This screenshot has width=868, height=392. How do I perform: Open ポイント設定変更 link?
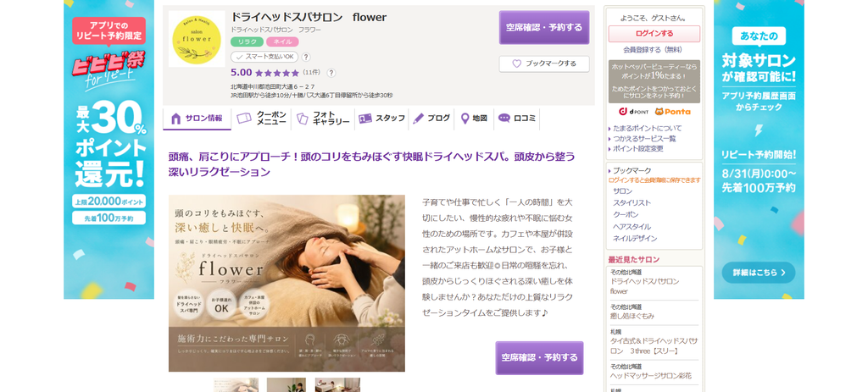tap(637, 149)
